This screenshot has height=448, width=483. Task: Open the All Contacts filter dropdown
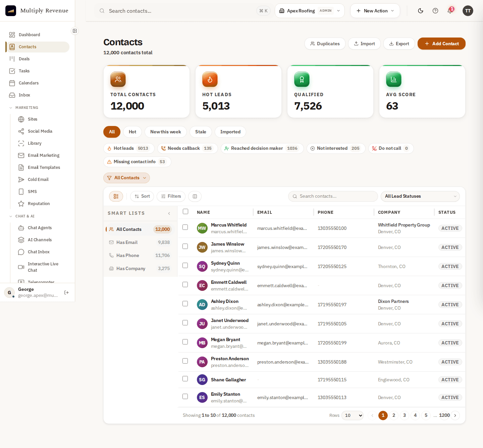point(127,178)
